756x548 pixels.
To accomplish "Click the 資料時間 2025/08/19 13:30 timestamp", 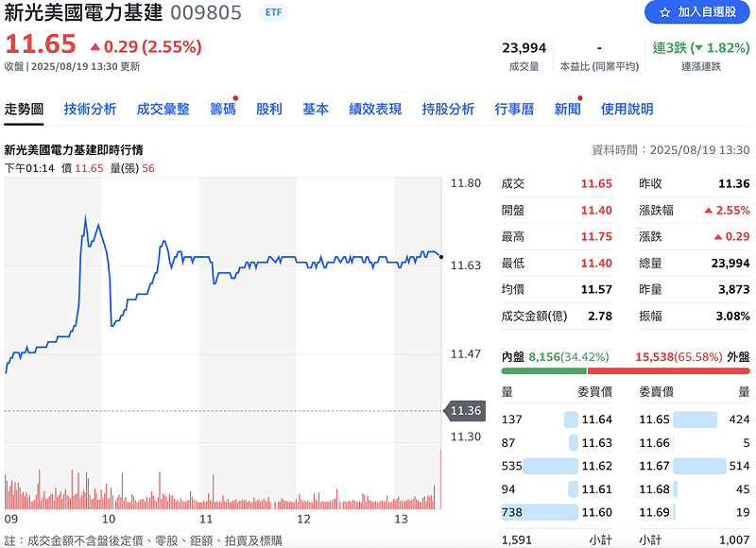I will (x=671, y=150).
